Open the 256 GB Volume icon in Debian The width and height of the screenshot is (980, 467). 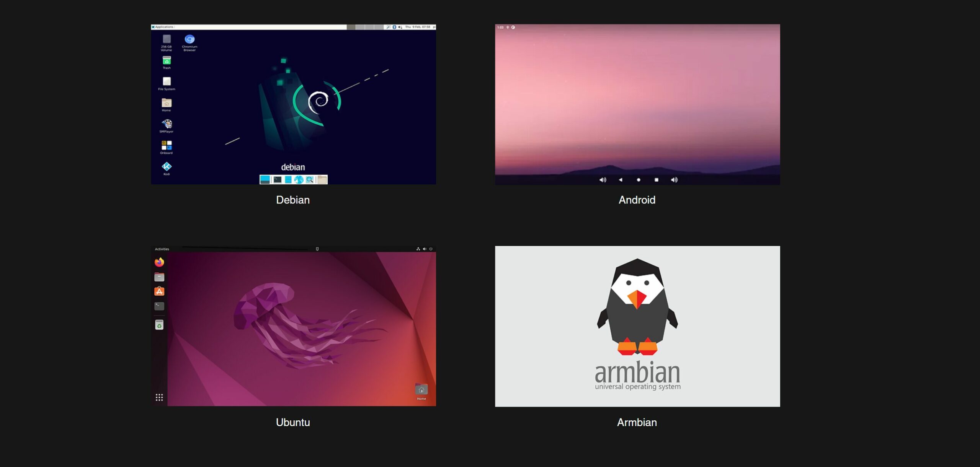tap(167, 42)
